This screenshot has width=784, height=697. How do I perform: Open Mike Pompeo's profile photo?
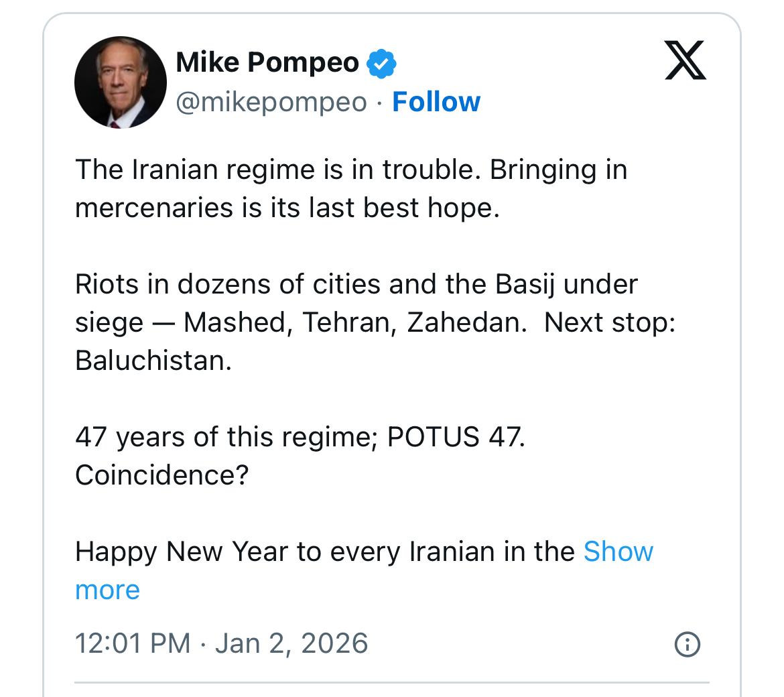[121, 82]
